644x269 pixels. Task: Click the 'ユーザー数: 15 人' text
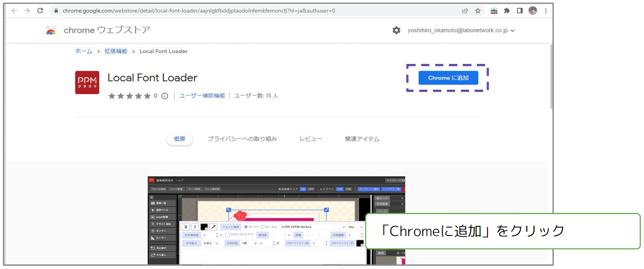pyautogui.click(x=256, y=96)
